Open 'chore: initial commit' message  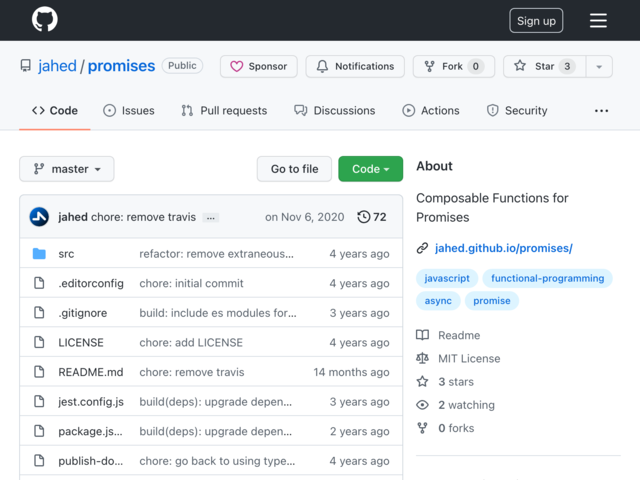pyautogui.click(x=191, y=283)
